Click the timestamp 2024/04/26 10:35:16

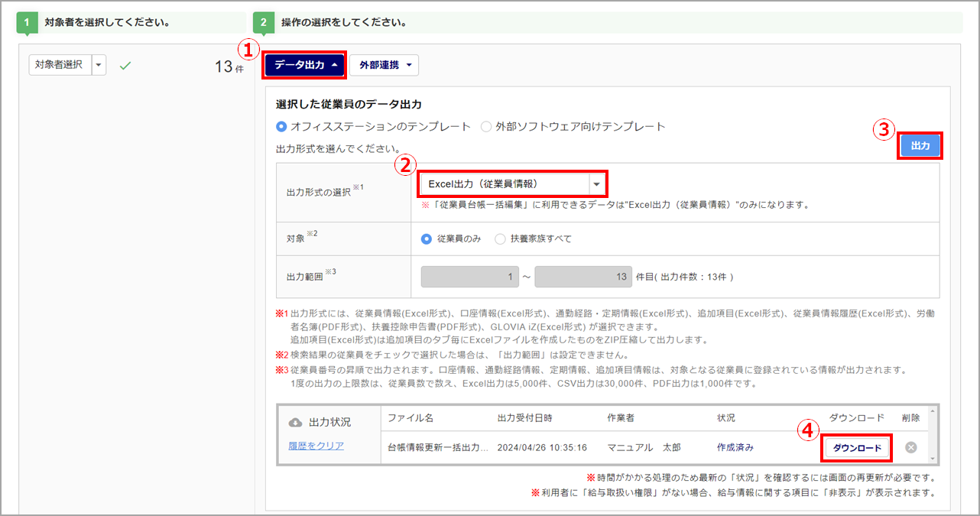click(x=542, y=447)
